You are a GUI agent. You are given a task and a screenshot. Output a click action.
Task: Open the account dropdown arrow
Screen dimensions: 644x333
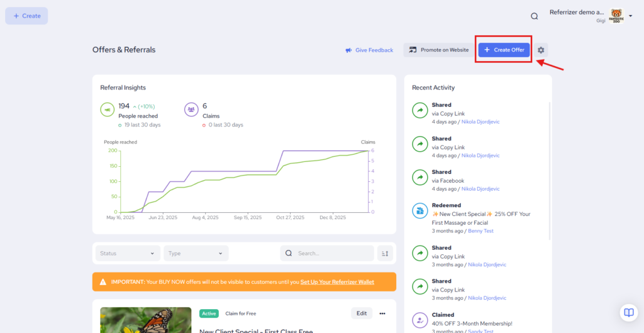(x=631, y=16)
